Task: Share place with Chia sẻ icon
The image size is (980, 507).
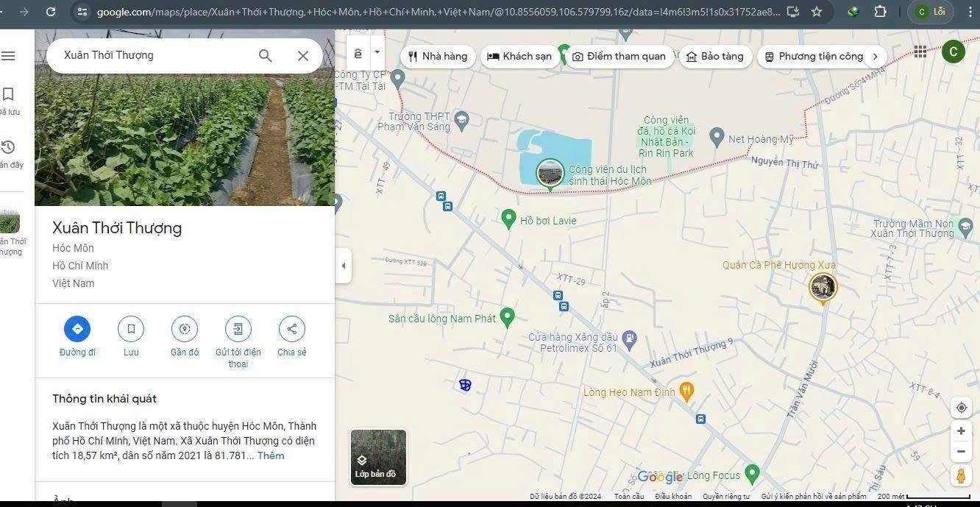Action: point(291,329)
